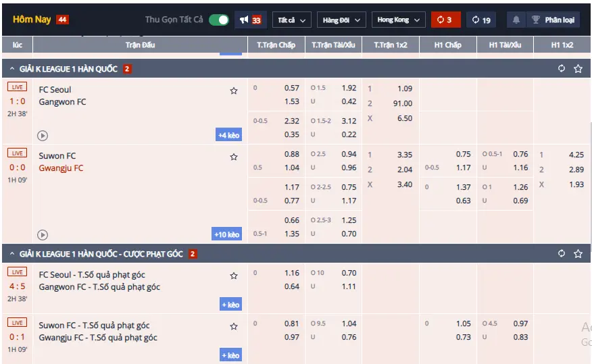This screenshot has width=592, height=364.
Task: Favorite the K League 1 Hàn Quốc league star
Action: [578, 69]
